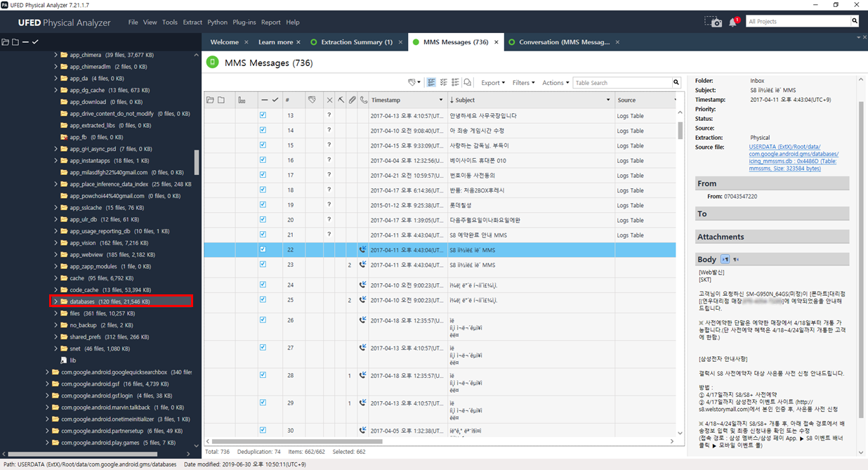This screenshot has width=868, height=470.
Task: Open the Python menu
Action: 218,22
